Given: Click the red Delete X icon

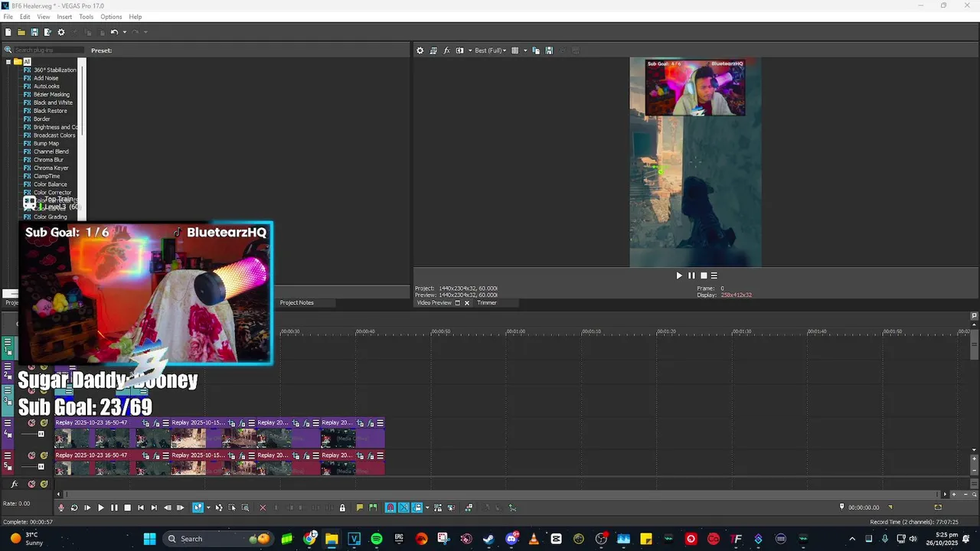Looking at the screenshot, I should tap(263, 507).
